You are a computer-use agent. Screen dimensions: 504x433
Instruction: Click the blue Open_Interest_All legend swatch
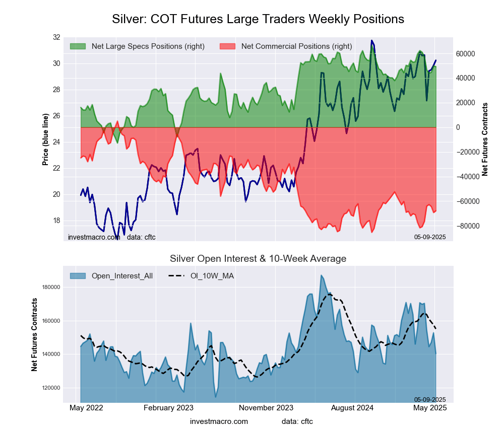coord(78,276)
